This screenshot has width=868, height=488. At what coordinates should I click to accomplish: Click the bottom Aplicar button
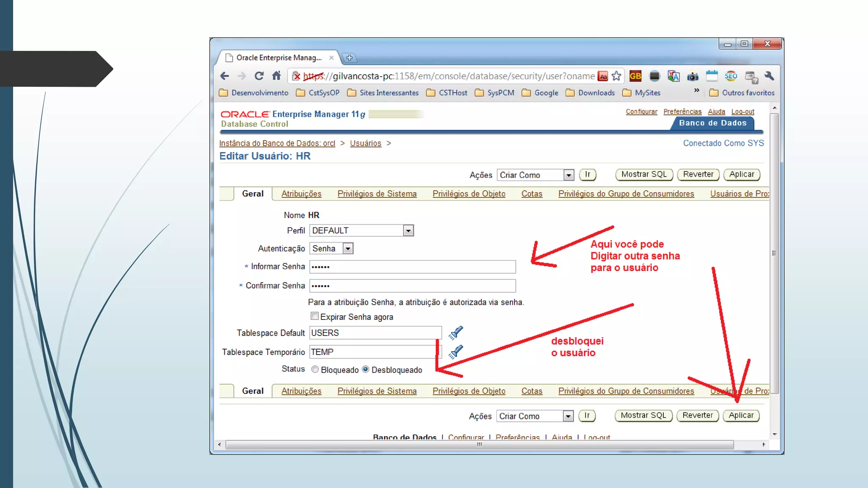click(741, 416)
